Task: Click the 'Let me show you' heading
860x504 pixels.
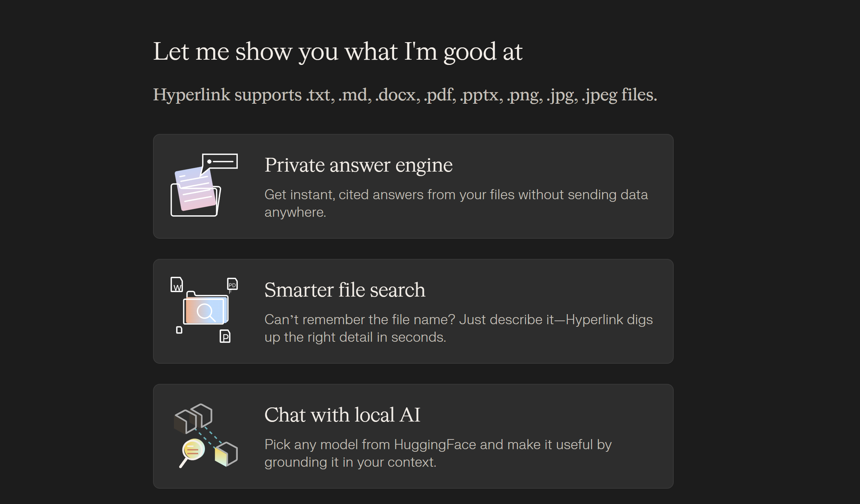Action: click(337, 51)
